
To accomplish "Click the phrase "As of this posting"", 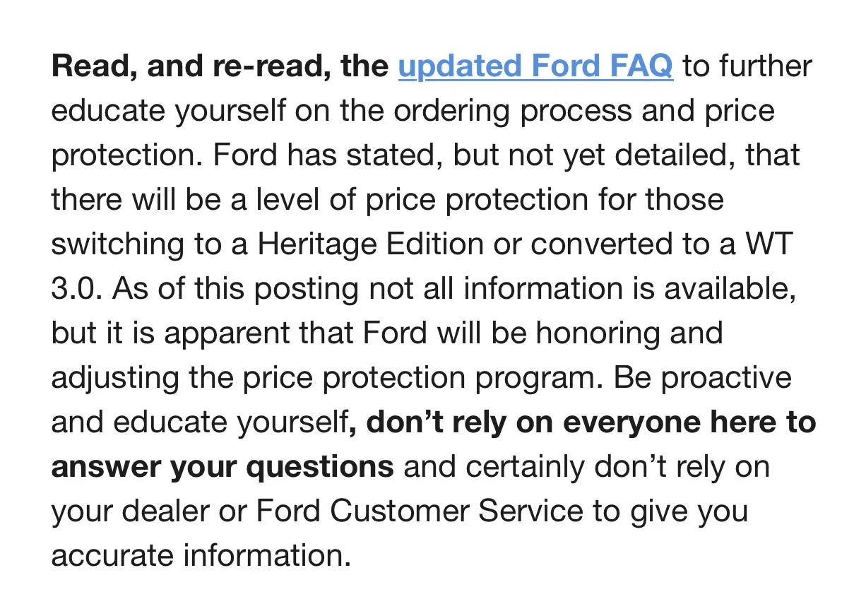I will 229,290.
